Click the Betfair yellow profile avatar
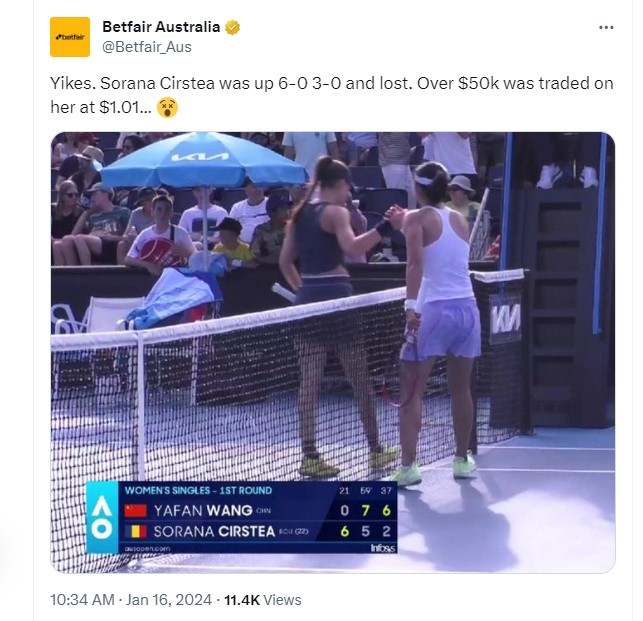This screenshot has width=643, height=621. pyautogui.click(x=70, y=37)
